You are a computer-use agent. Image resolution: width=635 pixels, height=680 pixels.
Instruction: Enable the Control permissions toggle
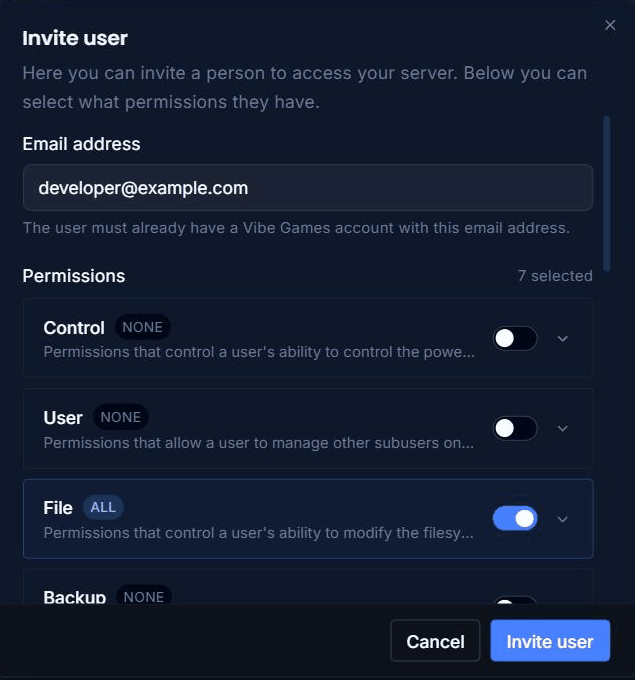coord(515,338)
